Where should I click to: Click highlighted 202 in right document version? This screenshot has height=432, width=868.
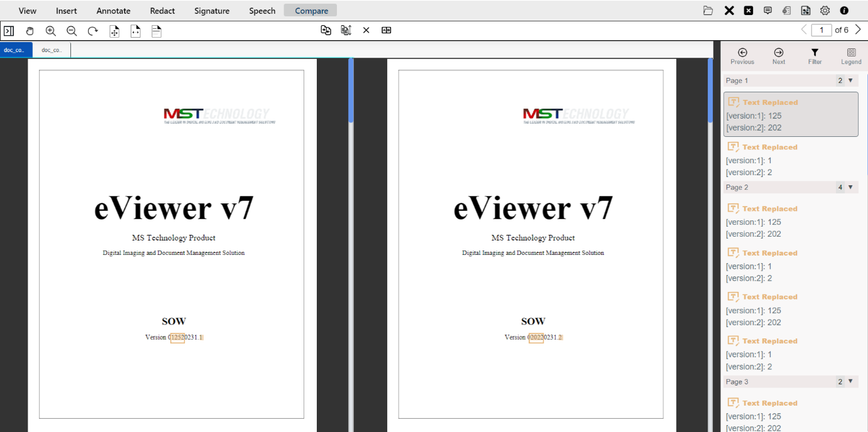click(x=536, y=338)
